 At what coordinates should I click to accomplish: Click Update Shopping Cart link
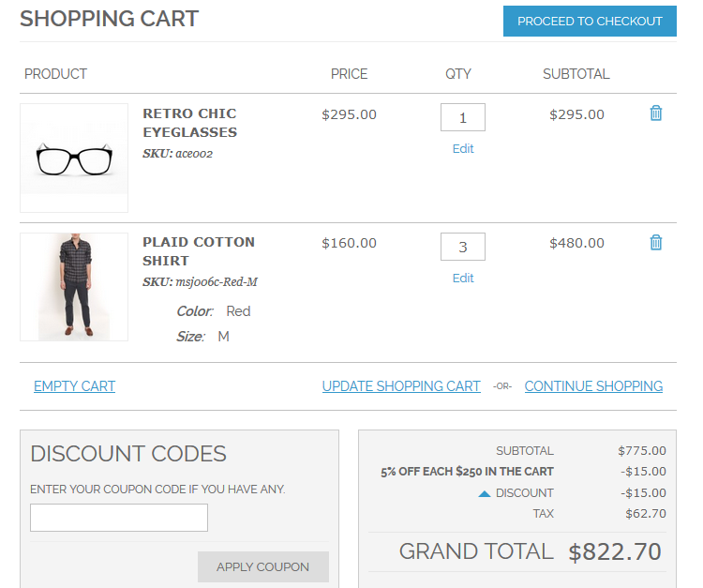click(x=401, y=386)
